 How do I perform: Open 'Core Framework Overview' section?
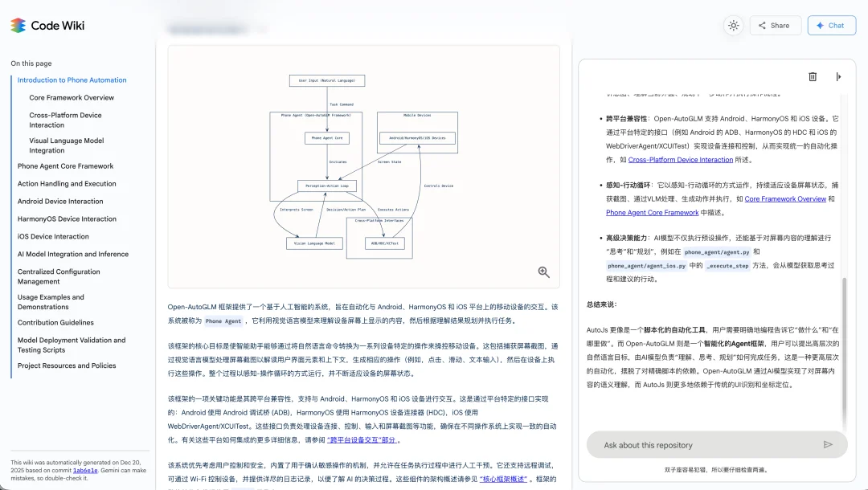pos(70,97)
